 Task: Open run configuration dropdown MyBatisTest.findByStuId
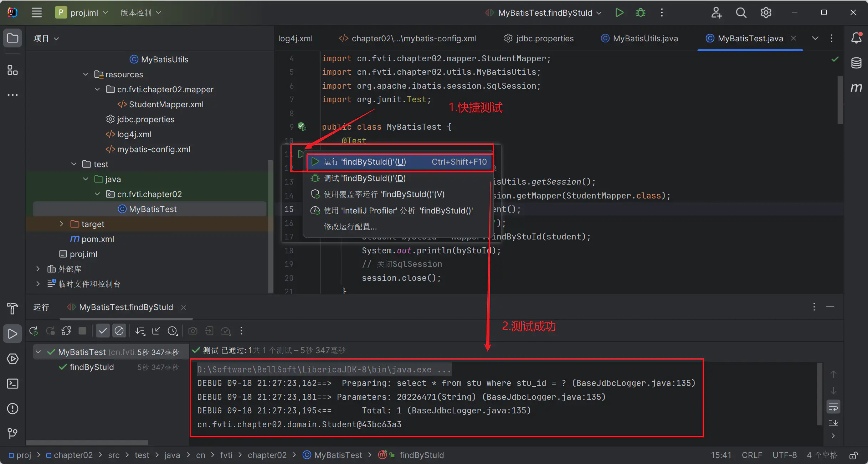pos(544,12)
